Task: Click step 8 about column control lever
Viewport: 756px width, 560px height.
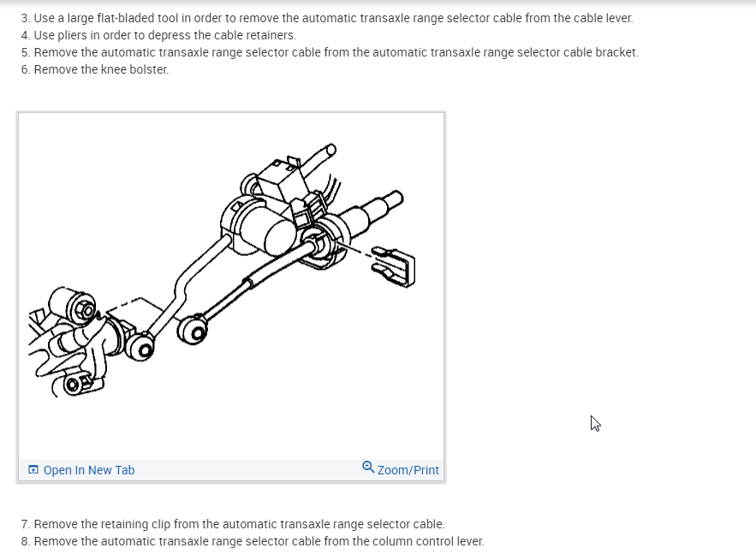Action: pos(253,541)
